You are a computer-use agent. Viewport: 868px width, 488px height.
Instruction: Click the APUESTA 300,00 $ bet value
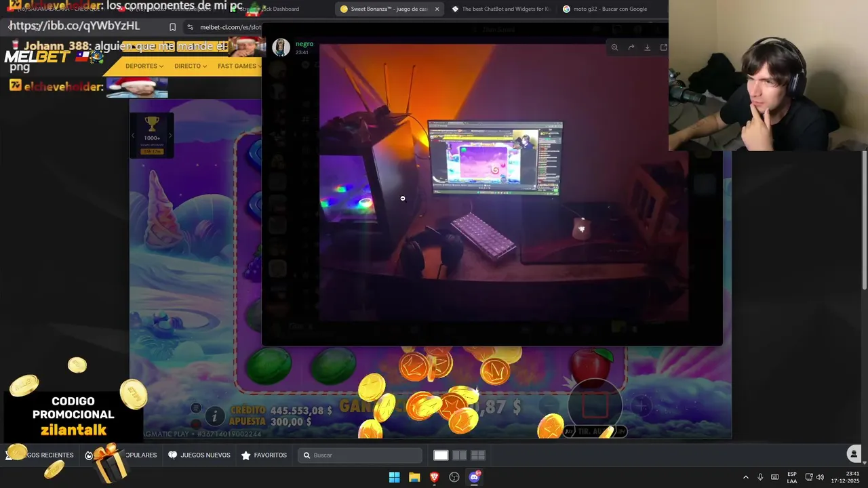(271, 422)
